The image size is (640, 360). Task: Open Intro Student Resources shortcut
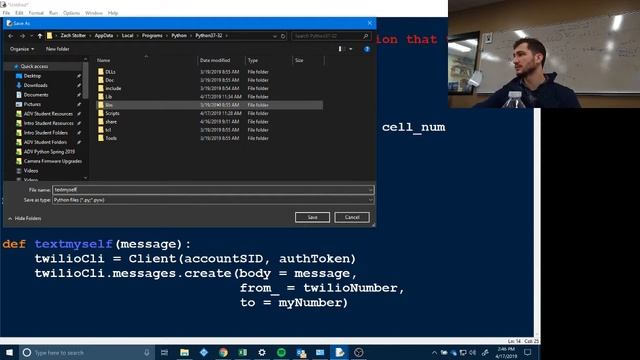(48, 123)
